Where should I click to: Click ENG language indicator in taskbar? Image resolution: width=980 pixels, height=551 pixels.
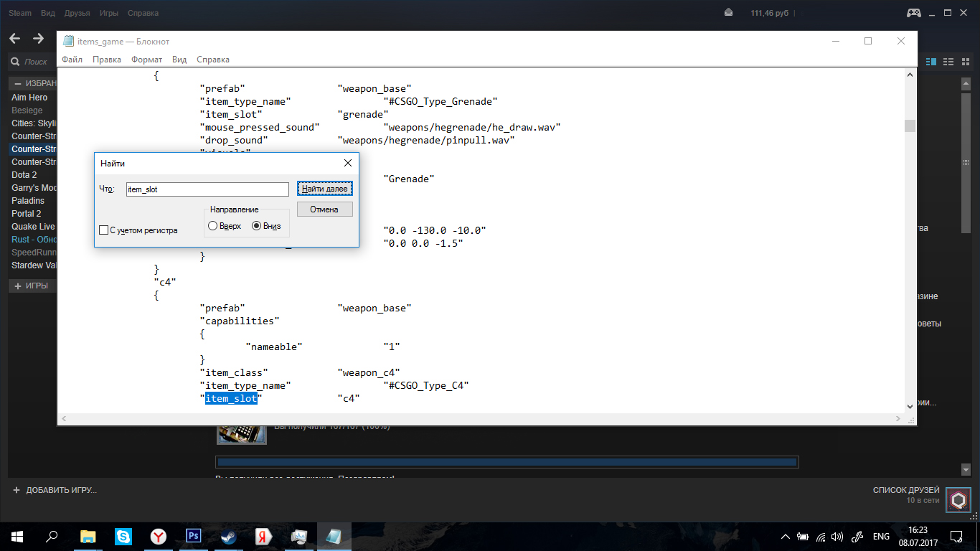click(x=881, y=537)
